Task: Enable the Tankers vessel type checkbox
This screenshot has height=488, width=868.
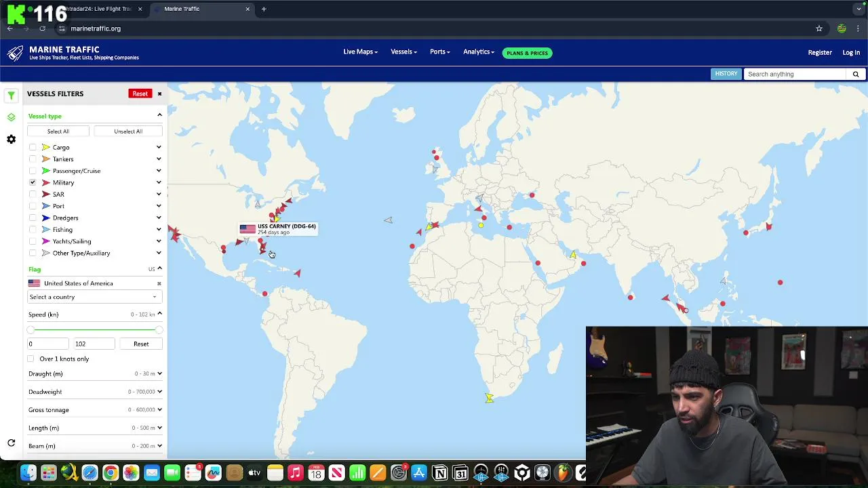Action: (33, 159)
